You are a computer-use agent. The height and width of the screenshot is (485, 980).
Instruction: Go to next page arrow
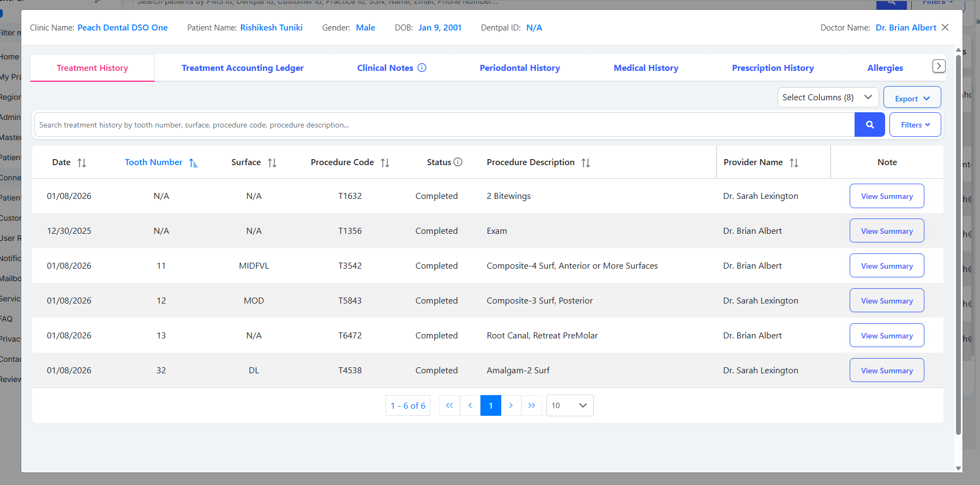511,405
